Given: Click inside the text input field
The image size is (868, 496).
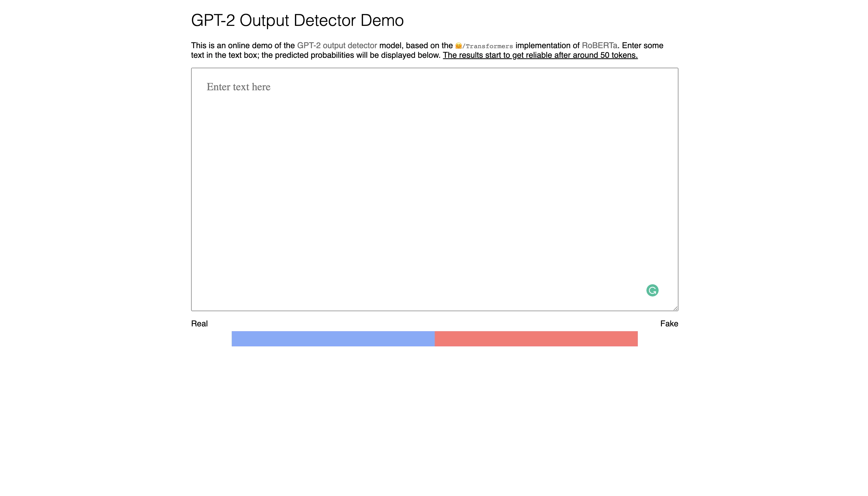Looking at the screenshot, I should pos(434,189).
